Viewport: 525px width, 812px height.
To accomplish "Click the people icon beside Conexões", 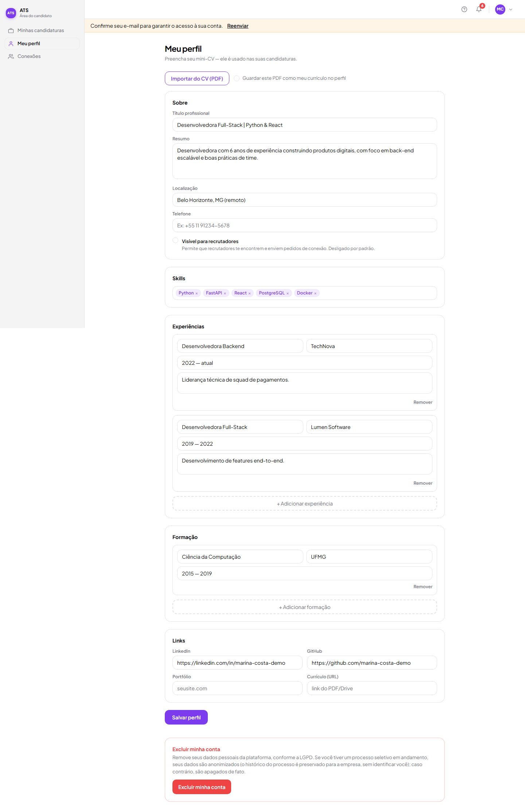I will point(11,56).
